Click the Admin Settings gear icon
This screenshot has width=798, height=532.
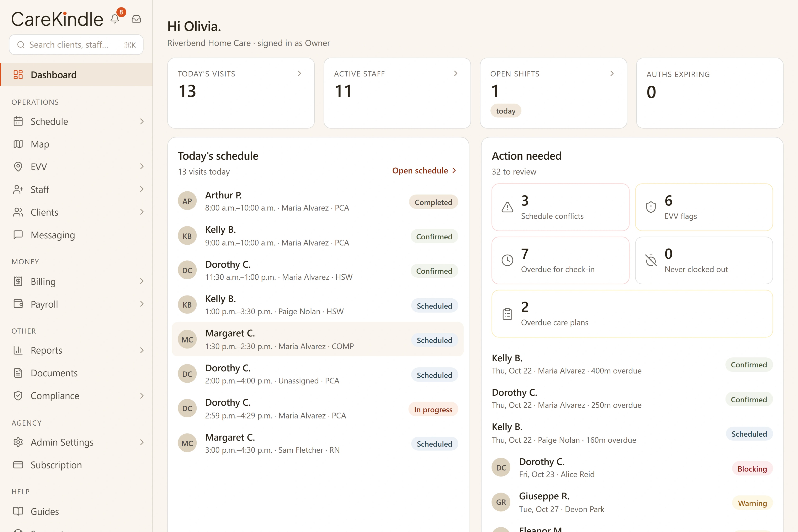[18, 442]
